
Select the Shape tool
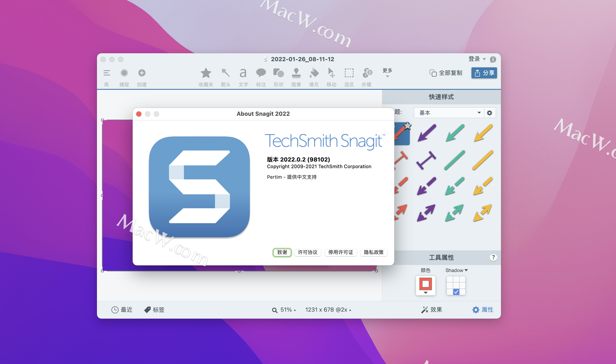tap(278, 73)
